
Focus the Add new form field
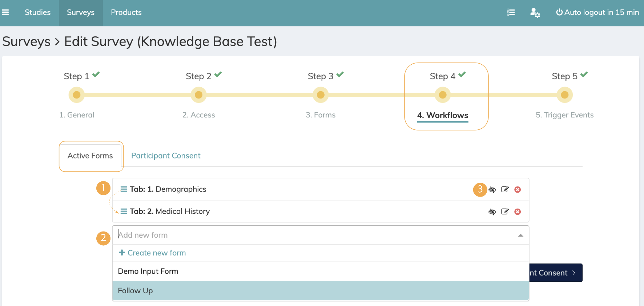[x=313, y=235]
